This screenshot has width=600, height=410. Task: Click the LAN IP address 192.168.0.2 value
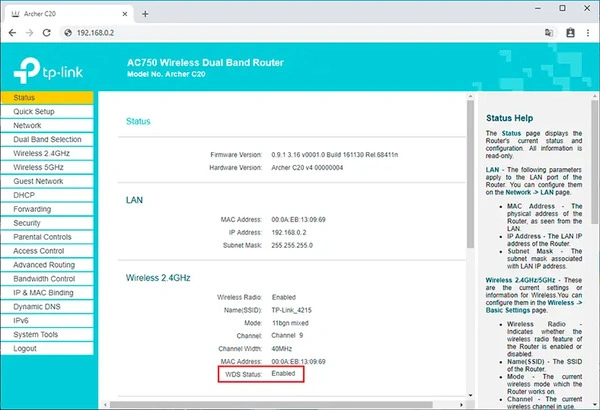(289, 233)
